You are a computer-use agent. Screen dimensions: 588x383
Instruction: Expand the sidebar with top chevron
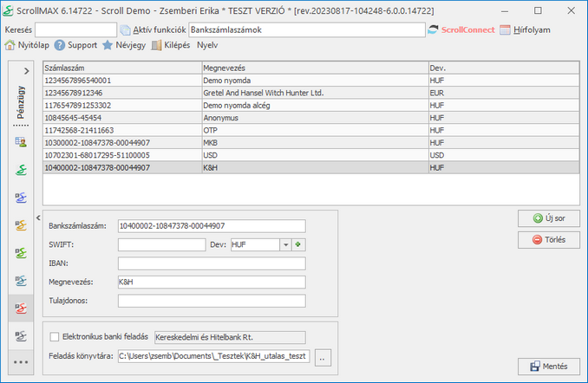26,71
